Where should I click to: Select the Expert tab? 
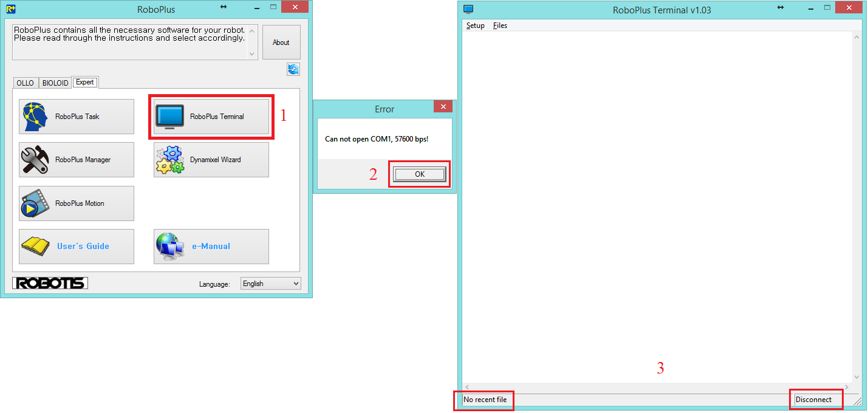pos(85,82)
